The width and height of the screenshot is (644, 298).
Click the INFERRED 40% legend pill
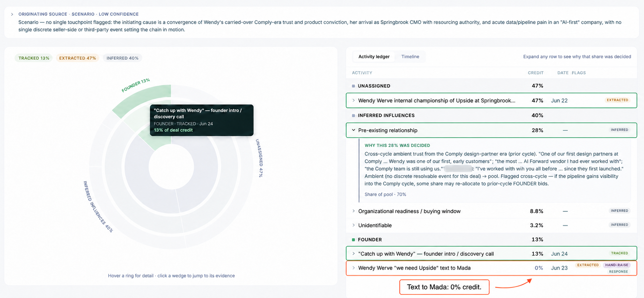coord(123,58)
